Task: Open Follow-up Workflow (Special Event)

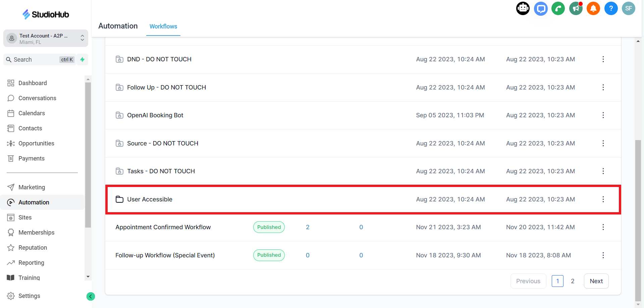Action: pyautogui.click(x=165, y=255)
